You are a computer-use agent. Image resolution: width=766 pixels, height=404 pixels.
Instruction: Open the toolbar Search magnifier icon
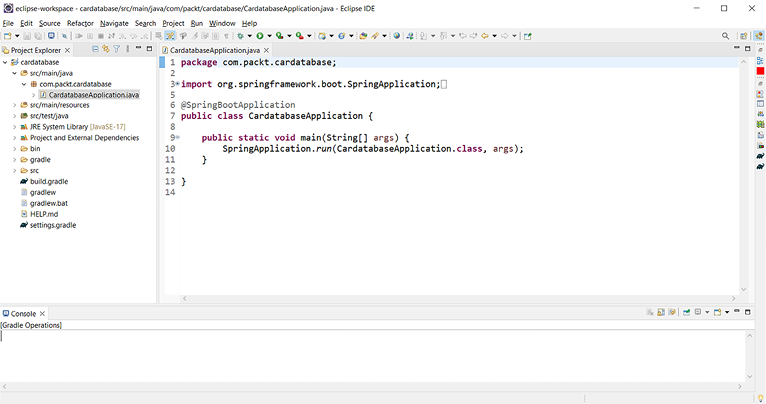(726, 36)
